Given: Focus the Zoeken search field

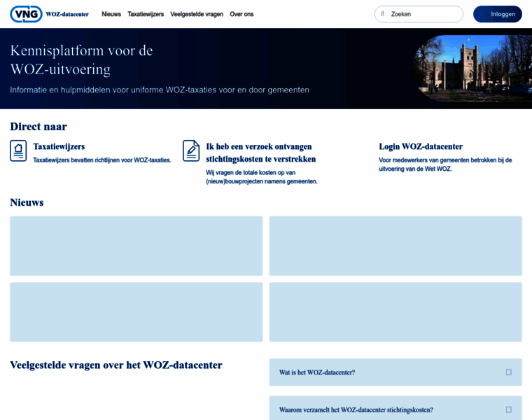Looking at the screenshot, I should point(423,14).
